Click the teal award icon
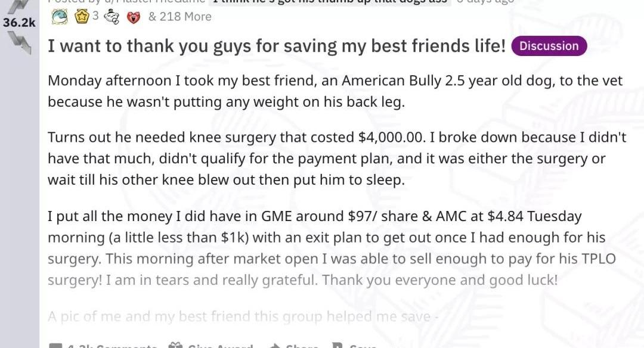 pyautogui.click(x=60, y=17)
